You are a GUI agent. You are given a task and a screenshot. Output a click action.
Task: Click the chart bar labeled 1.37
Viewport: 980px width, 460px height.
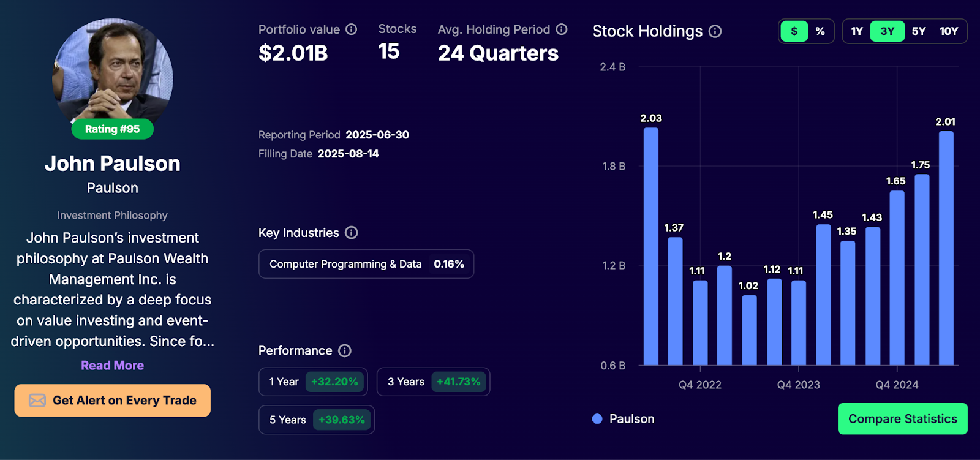675,301
